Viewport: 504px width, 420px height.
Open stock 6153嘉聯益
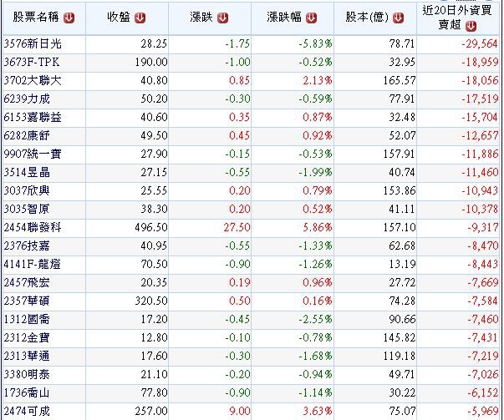(x=33, y=117)
